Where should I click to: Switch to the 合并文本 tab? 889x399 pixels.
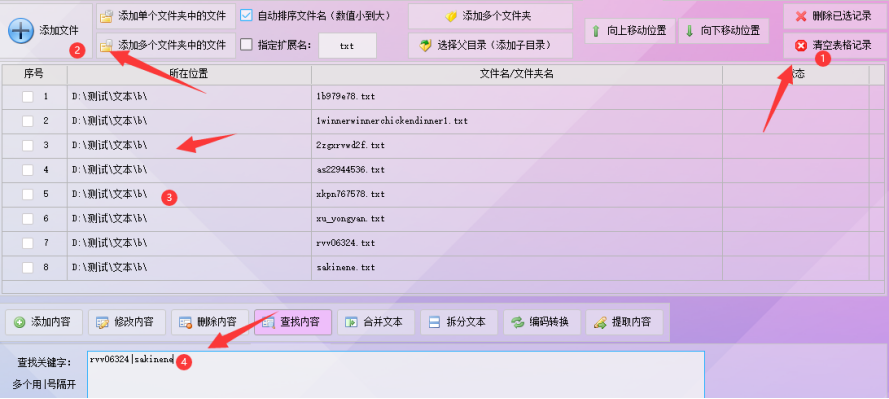pos(376,322)
